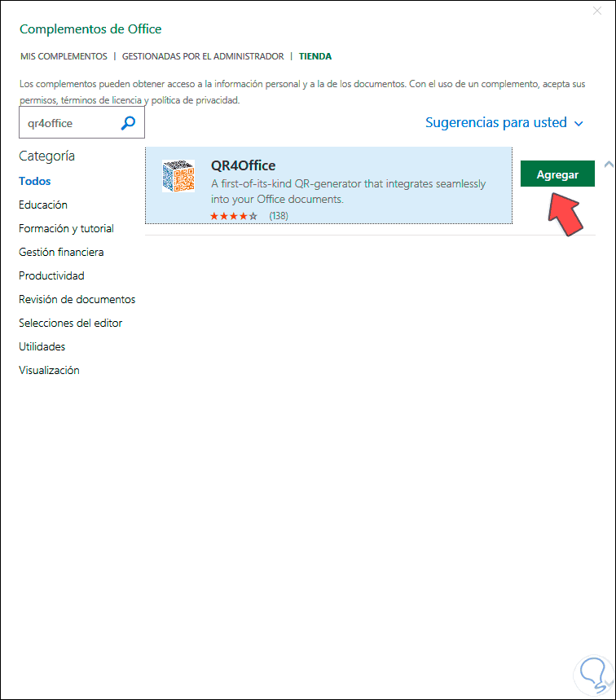Open Formación y tutorial category
The image size is (616, 700).
(66, 228)
